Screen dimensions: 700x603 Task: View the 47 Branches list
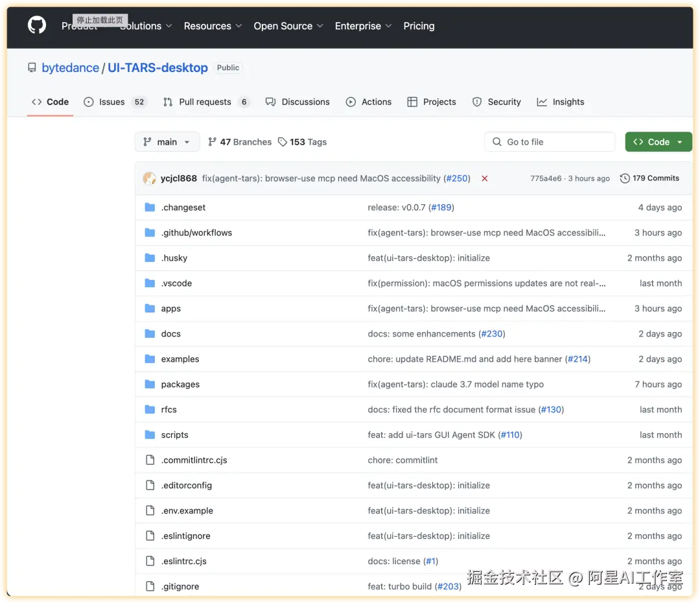pyautogui.click(x=240, y=141)
